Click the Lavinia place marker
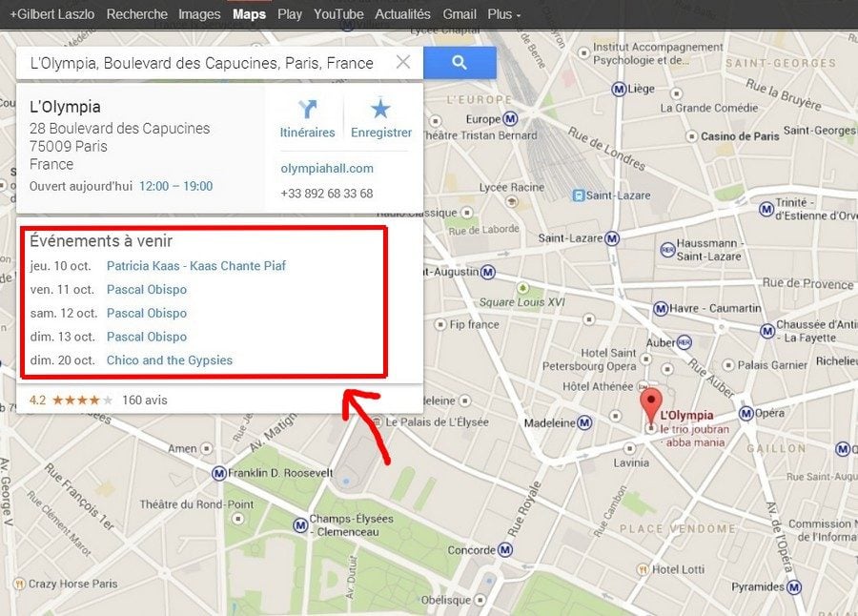The image size is (858, 616). click(x=630, y=448)
